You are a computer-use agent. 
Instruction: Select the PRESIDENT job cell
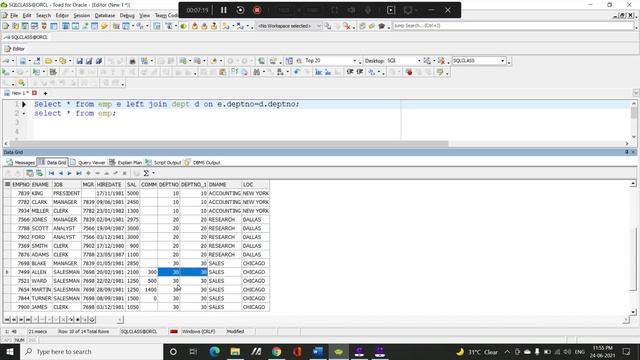pos(67,193)
